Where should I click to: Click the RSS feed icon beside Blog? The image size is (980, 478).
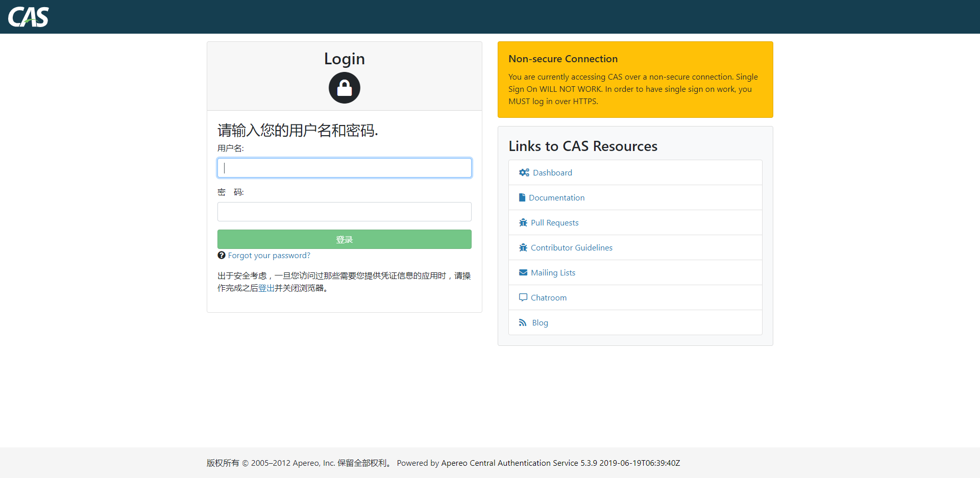coord(522,322)
